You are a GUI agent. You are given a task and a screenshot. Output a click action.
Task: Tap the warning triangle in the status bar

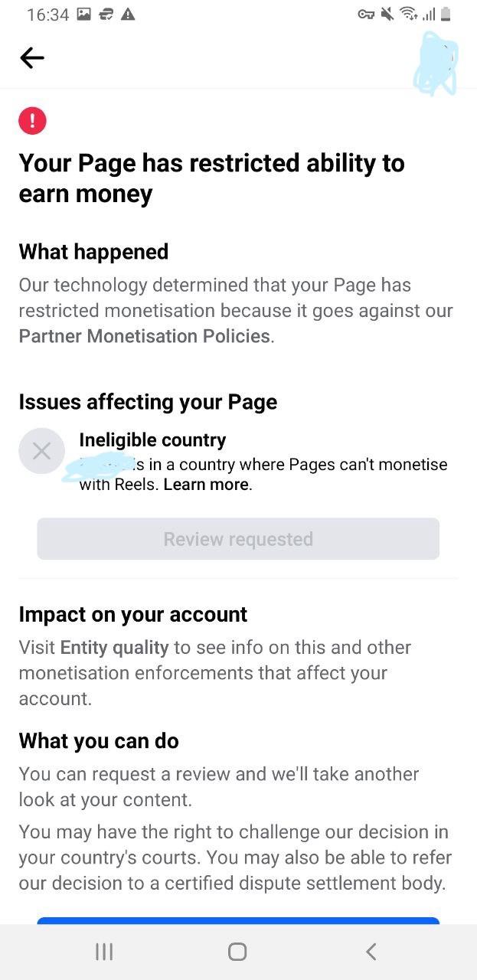click(129, 13)
